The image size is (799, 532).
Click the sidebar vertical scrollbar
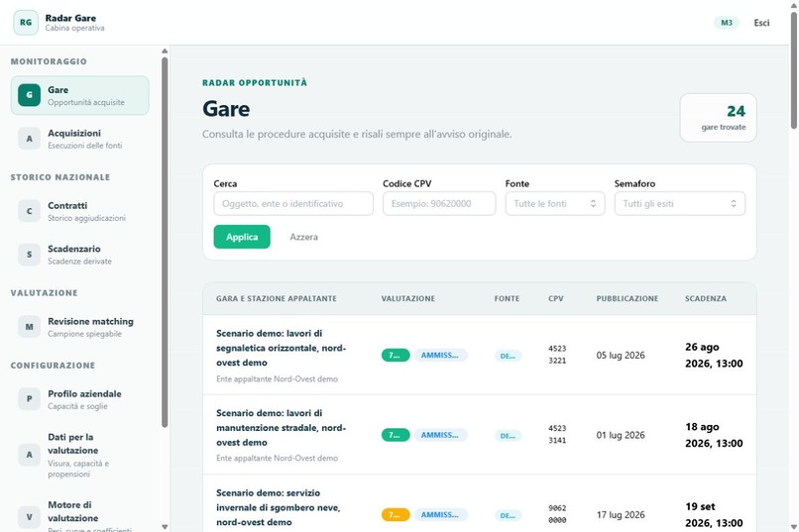tap(165, 242)
